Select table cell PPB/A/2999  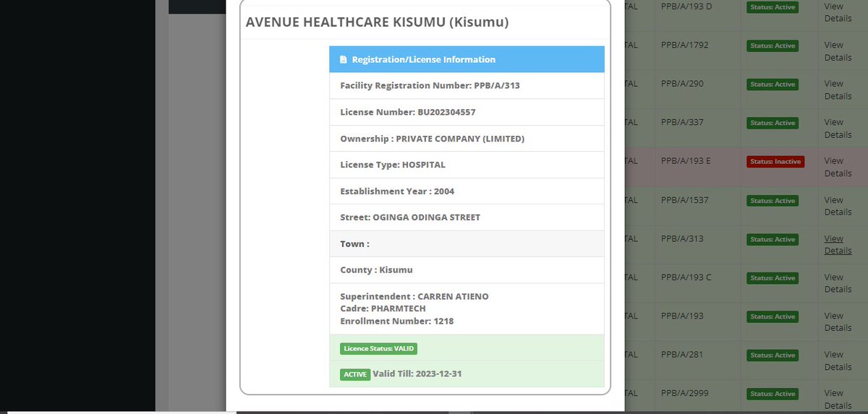click(685, 393)
